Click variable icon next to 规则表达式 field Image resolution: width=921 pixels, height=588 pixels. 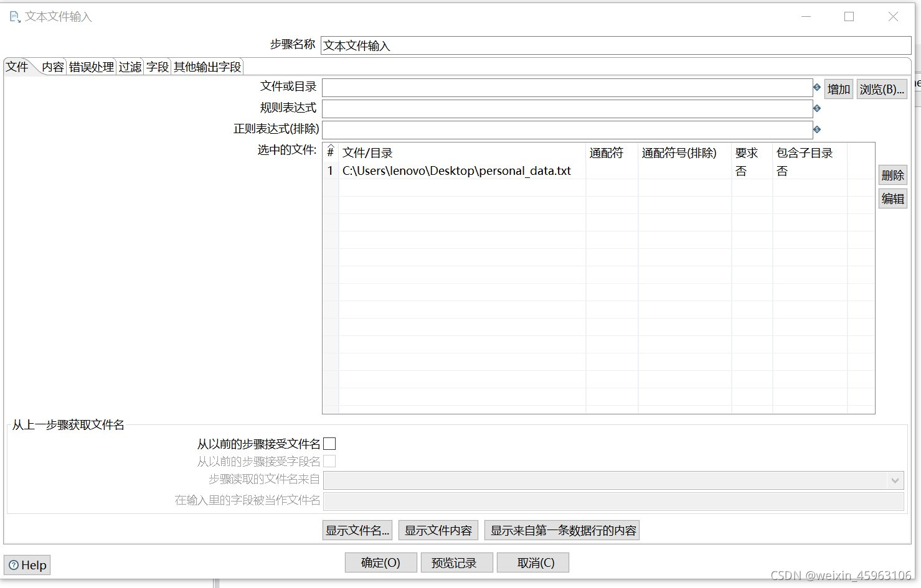point(817,108)
